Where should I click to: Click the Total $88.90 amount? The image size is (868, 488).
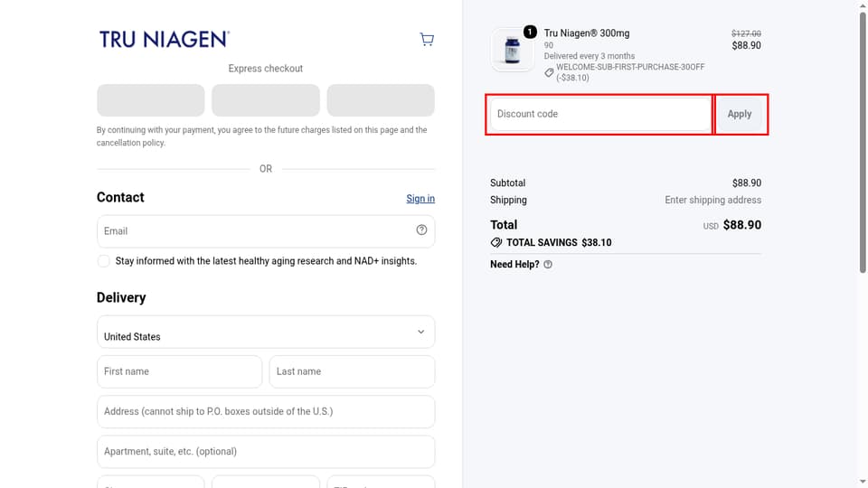(x=742, y=225)
